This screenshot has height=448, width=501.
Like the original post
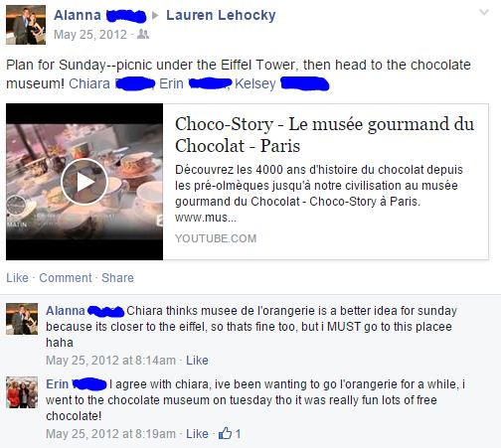coord(17,278)
